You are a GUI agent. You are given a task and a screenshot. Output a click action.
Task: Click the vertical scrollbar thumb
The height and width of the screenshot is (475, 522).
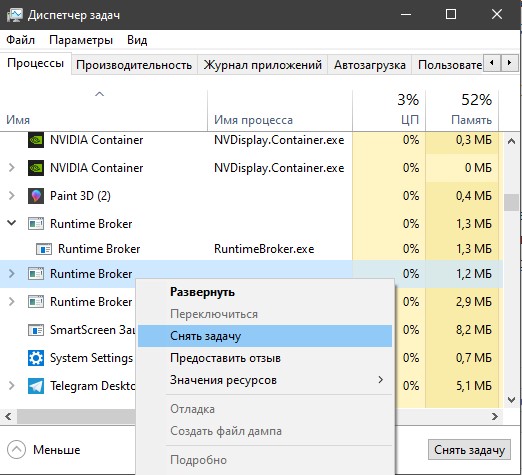(x=511, y=203)
